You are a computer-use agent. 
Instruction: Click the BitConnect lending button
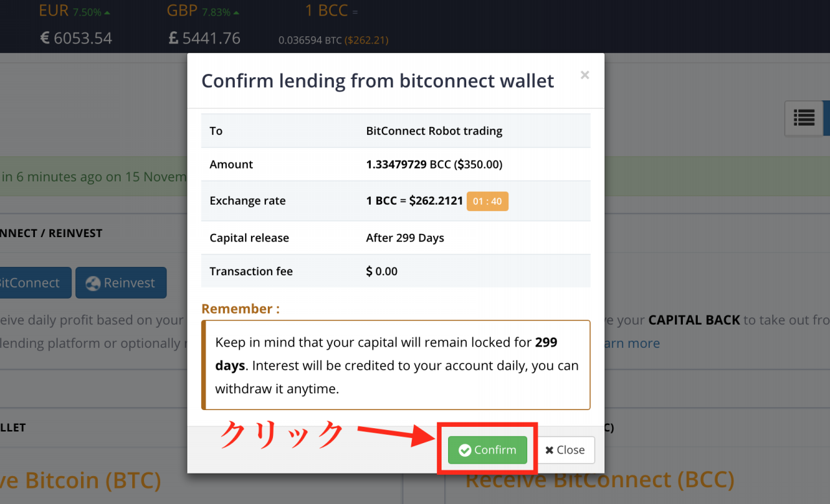(x=32, y=283)
